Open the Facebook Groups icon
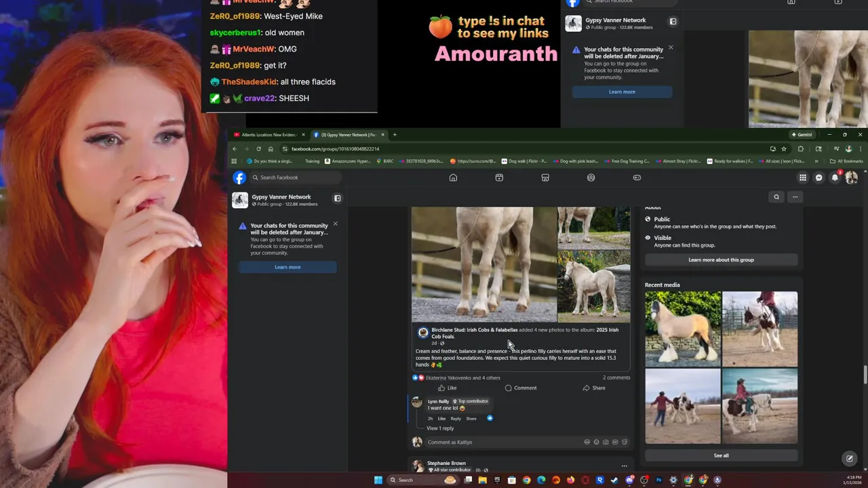Image resolution: width=868 pixels, height=488 pixels. point(591,178)
